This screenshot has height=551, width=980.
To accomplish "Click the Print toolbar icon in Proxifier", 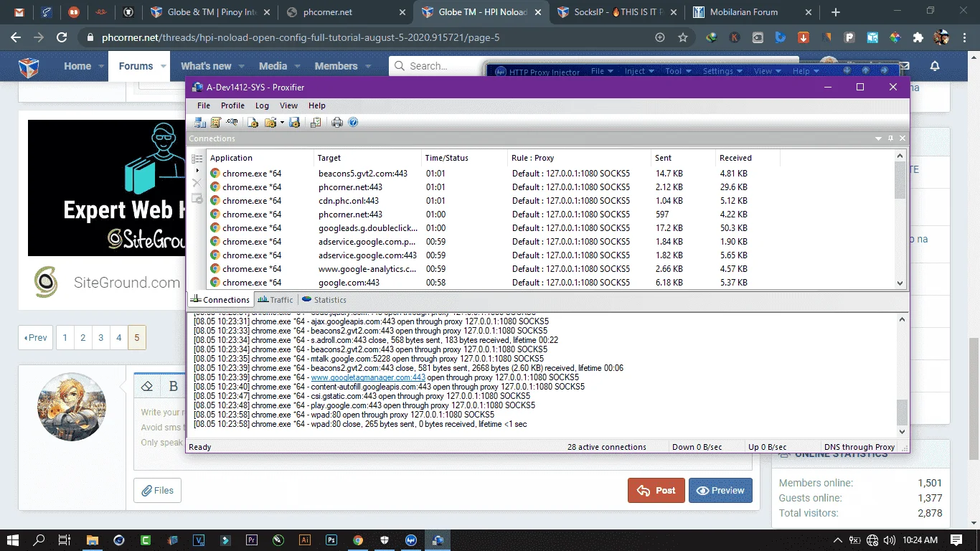I will [x=337, y=123].
